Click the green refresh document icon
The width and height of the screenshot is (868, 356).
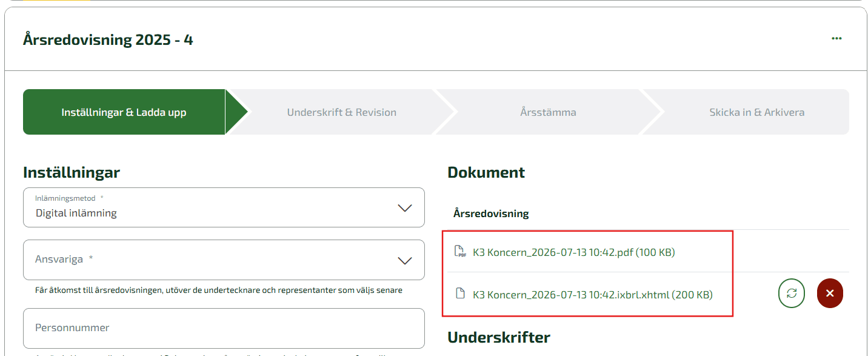point(791,294)
